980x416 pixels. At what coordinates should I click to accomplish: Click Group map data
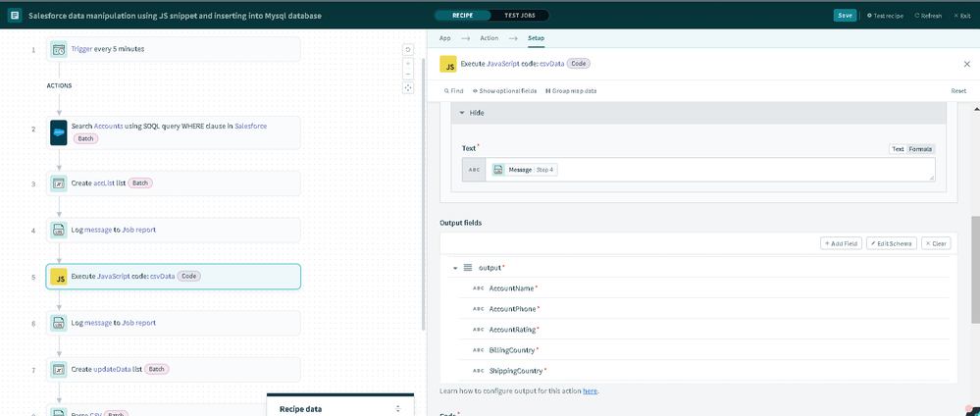coord(571,90)
